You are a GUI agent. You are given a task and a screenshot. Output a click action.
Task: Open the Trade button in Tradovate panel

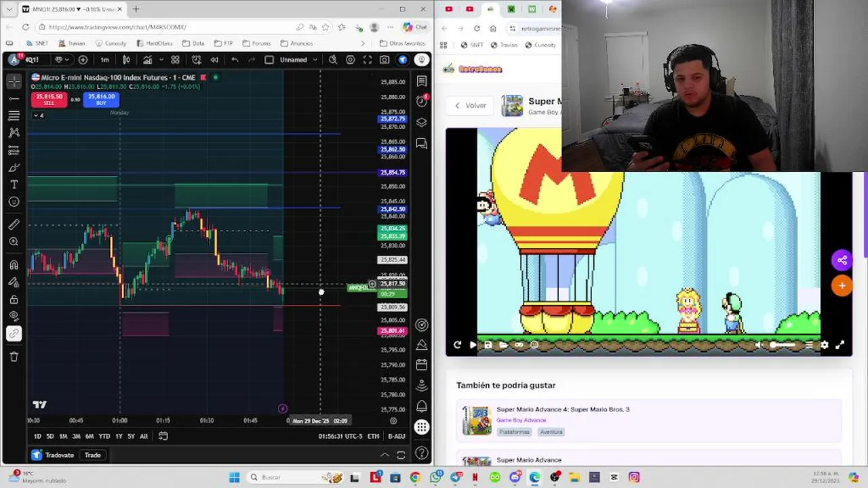(93, 455)
